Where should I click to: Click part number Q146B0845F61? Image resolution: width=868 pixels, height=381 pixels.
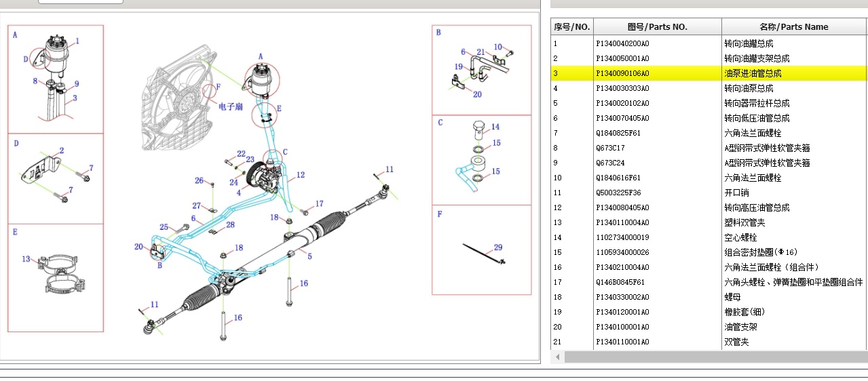pyautogui.click(x=620, y=282)
